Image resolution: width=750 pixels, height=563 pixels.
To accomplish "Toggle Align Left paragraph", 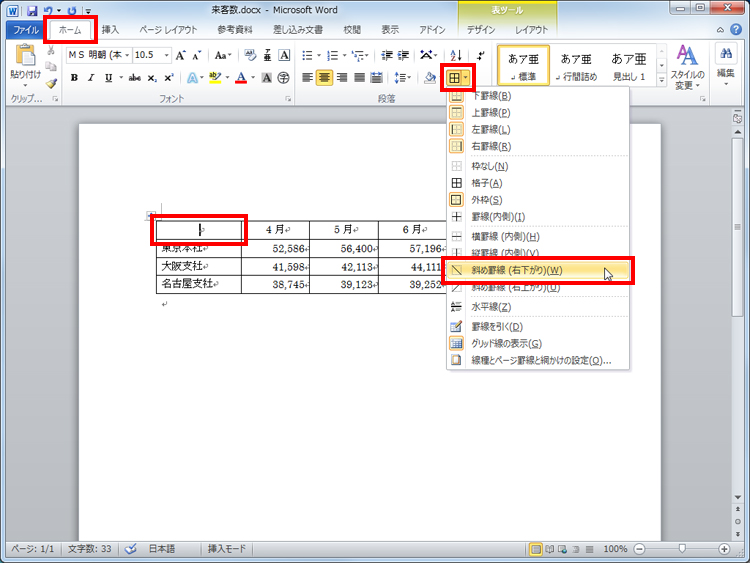I will 307,77.
